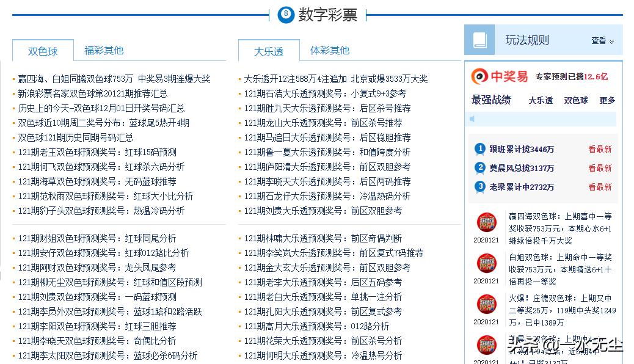
Task: Click the book icon beside 玩法规则
Action: tap(479, 40)
